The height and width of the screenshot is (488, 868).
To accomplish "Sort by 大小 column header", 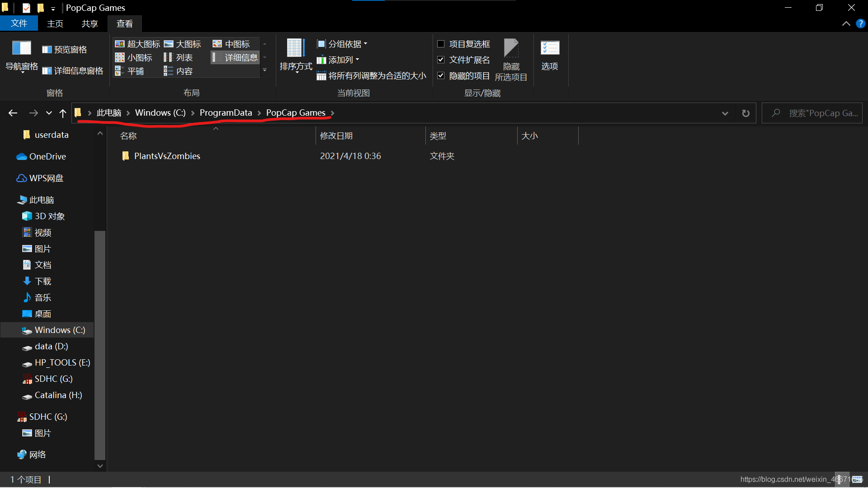I will point(548,136).
